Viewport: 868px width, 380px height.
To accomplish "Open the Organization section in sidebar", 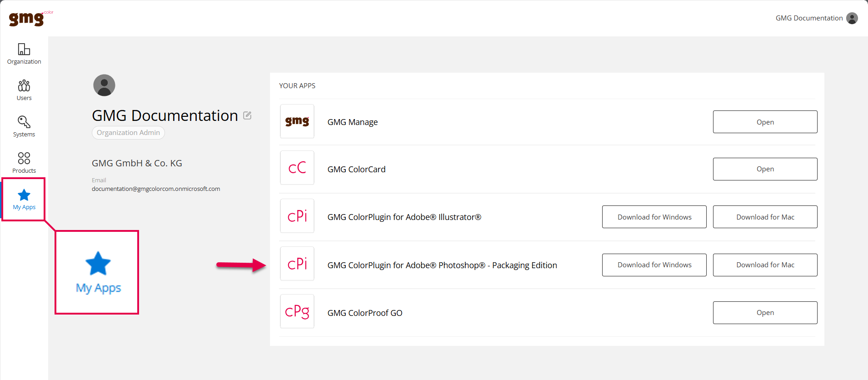I will (x=24, y=54).
